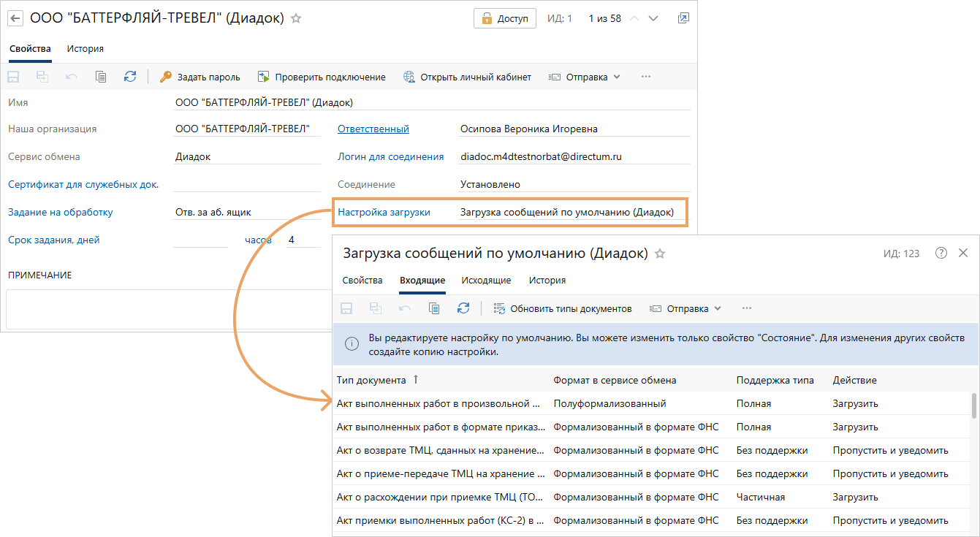The height and width of the screenshot is (537, 980).
Task: Open the Отправка dropdown in upper toolbar
Action: point(585,77)
